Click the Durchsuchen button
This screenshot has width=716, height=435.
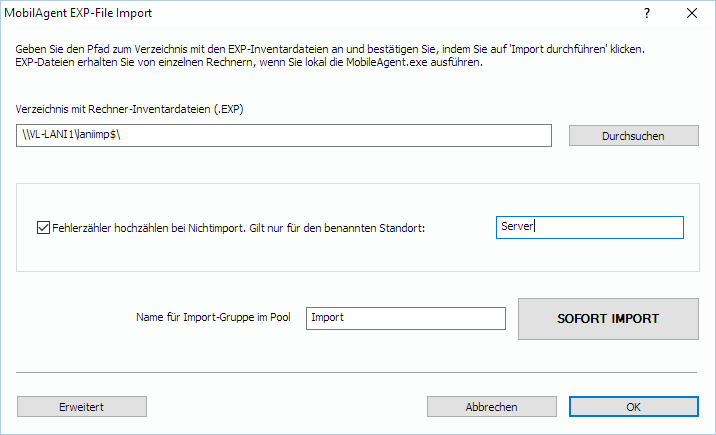point(633,136)
